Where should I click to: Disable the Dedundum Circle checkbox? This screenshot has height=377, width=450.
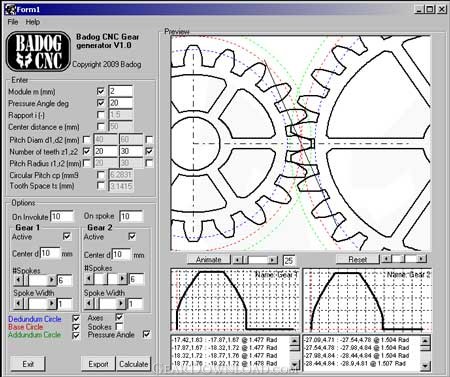[76, 318]
